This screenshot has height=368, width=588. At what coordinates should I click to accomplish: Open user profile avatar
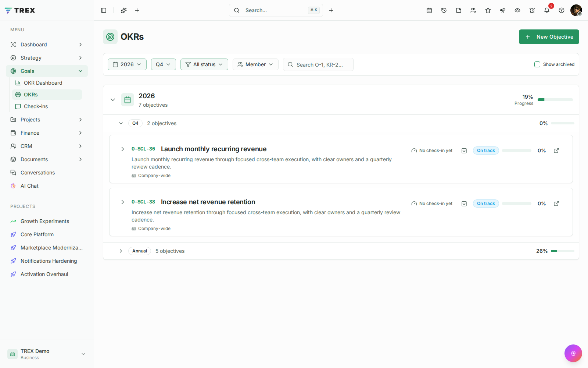(576, 10)
